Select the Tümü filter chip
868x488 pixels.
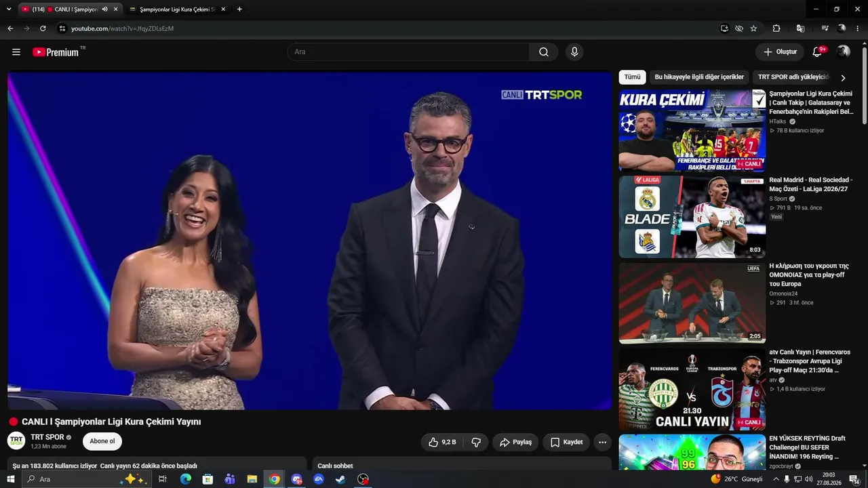tap(632, 77)
